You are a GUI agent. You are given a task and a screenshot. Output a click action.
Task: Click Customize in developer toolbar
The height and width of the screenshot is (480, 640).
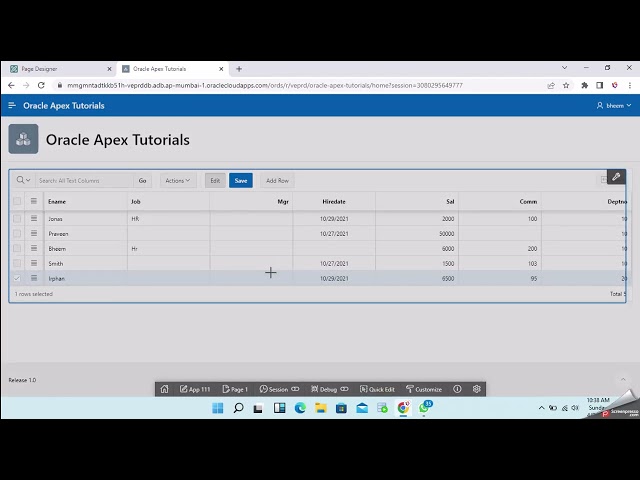pyautogui.click(x=424, y=389)
